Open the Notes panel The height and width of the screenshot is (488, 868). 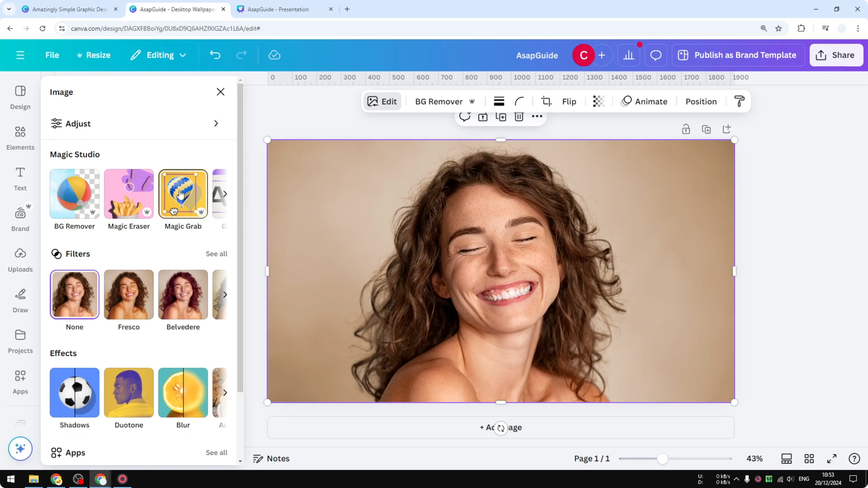tap(271, 458)
